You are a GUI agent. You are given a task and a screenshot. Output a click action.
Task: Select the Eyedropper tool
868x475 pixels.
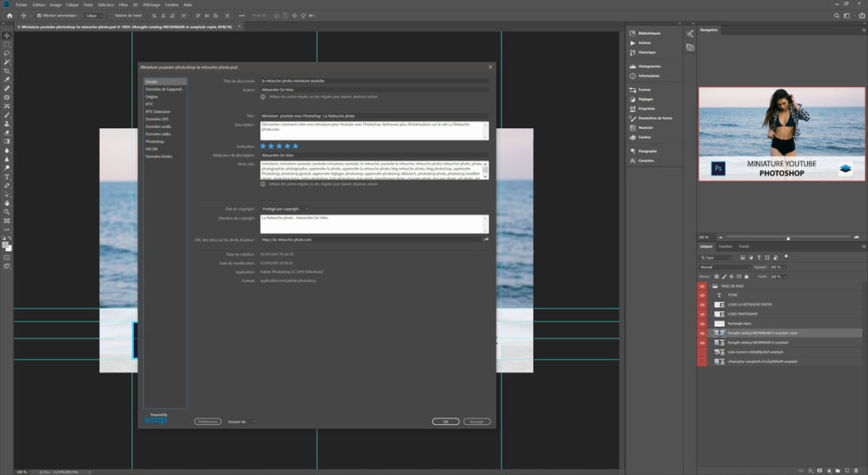click(x=7, y=80)
